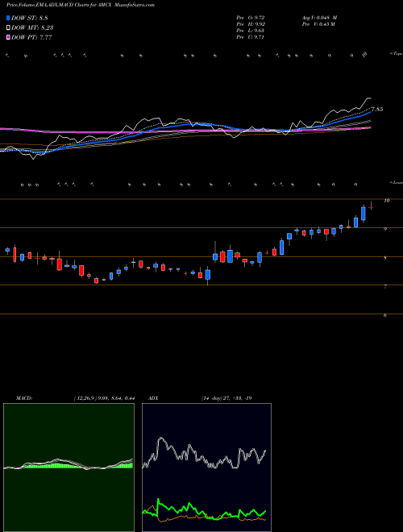Click the ADX indicator chart panel
The height and width of the screenshot is (532, 403).
pyautogui.click(x=206, y=468)
